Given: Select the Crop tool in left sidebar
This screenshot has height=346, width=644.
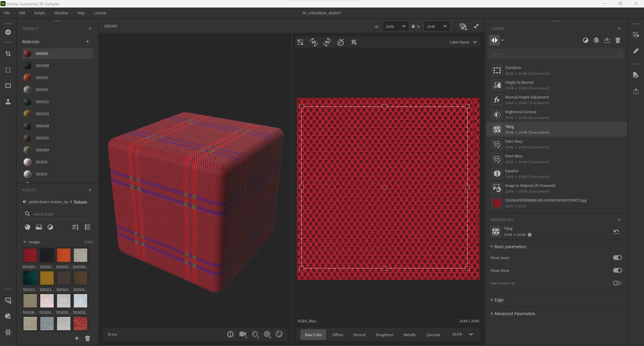Looking at the screenshot, I should [x=8, y=54].
